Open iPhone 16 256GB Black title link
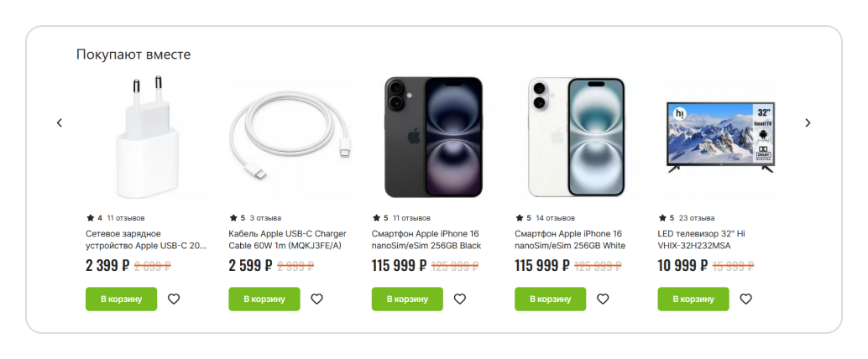The height and width of the screenshot is (359, 868). point(426,239)
